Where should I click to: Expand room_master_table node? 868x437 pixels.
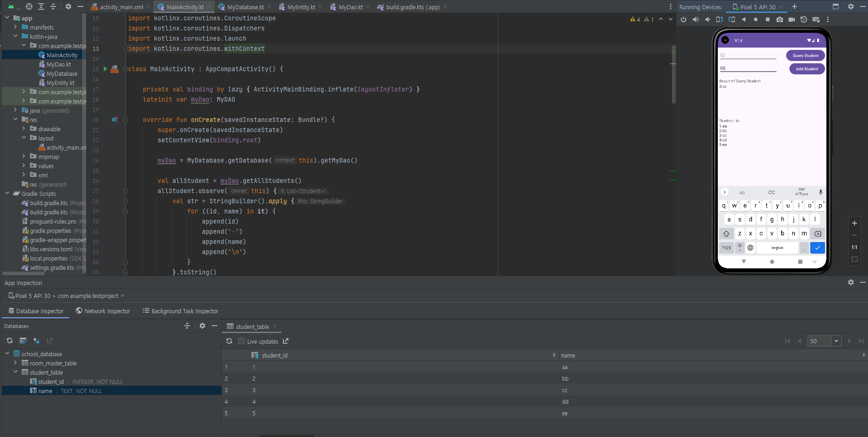click(15, 363)
